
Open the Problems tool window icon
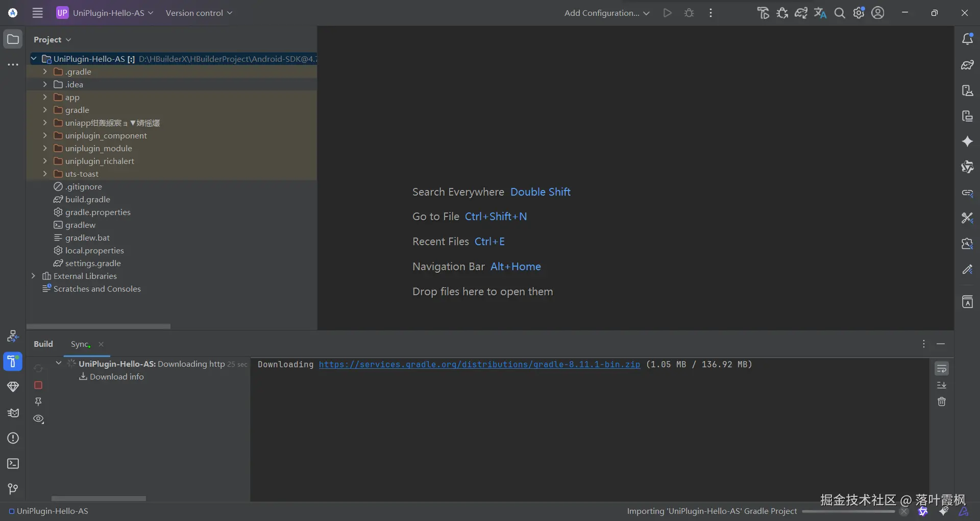point(13,438)
